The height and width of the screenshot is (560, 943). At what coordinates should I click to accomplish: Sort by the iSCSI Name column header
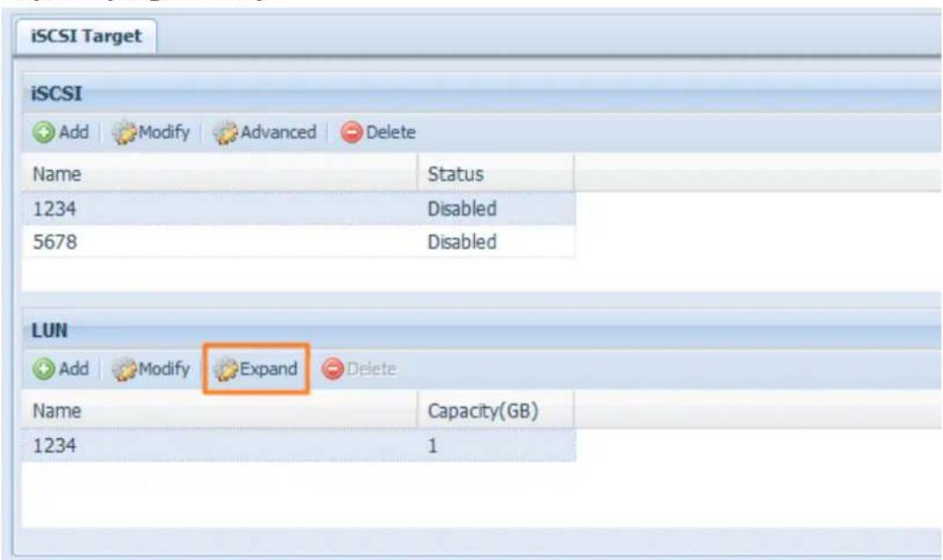tap(219, 174)
